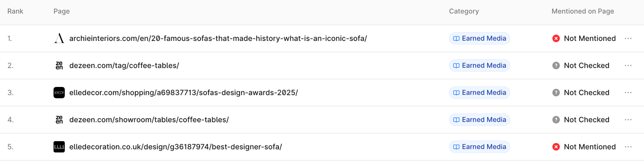Screen dimensions: 644x161
Task: Open more options for dezeen.com/tag/coffee-tables row
Action: [x=628, y=66]
